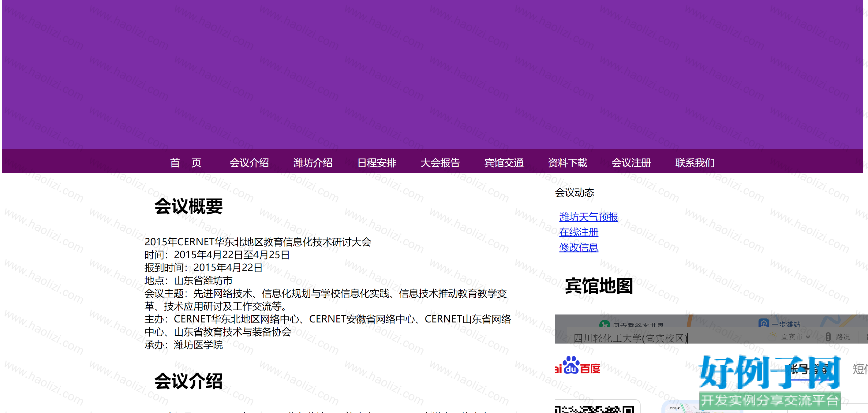Go to 会议介绍 in the navigation bar
Screen dimensions: 868x413
(x=249, y=163)
